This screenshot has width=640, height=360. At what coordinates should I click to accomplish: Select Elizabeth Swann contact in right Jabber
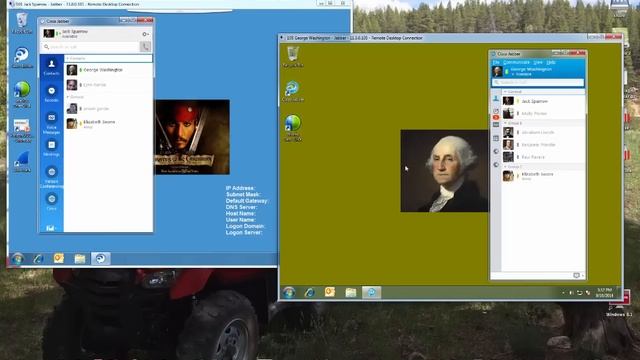click(x=543, y=176)
